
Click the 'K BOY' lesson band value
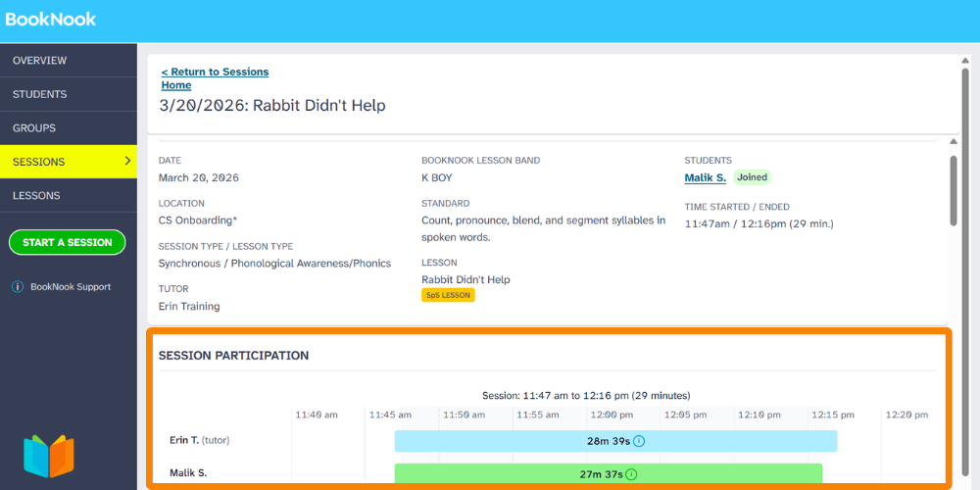437,177
